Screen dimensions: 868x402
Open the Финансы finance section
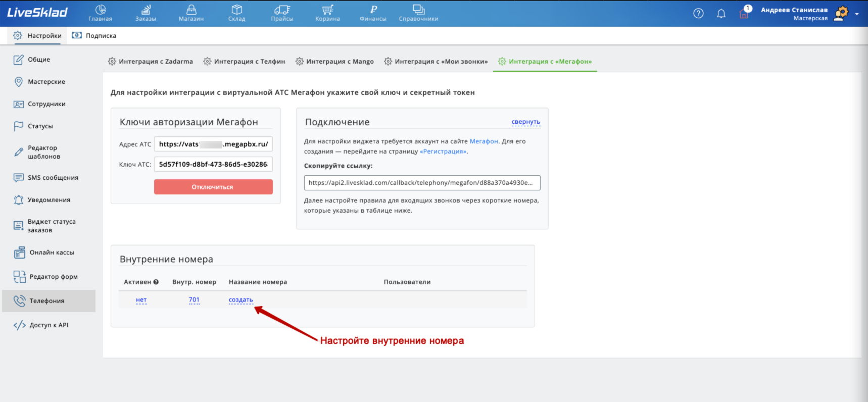373,13
